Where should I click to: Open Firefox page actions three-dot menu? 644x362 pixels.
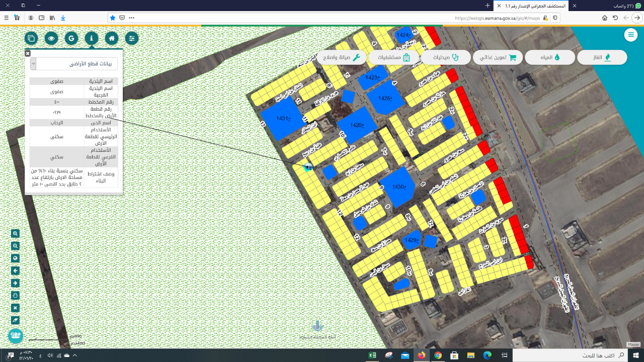[132, 18]
